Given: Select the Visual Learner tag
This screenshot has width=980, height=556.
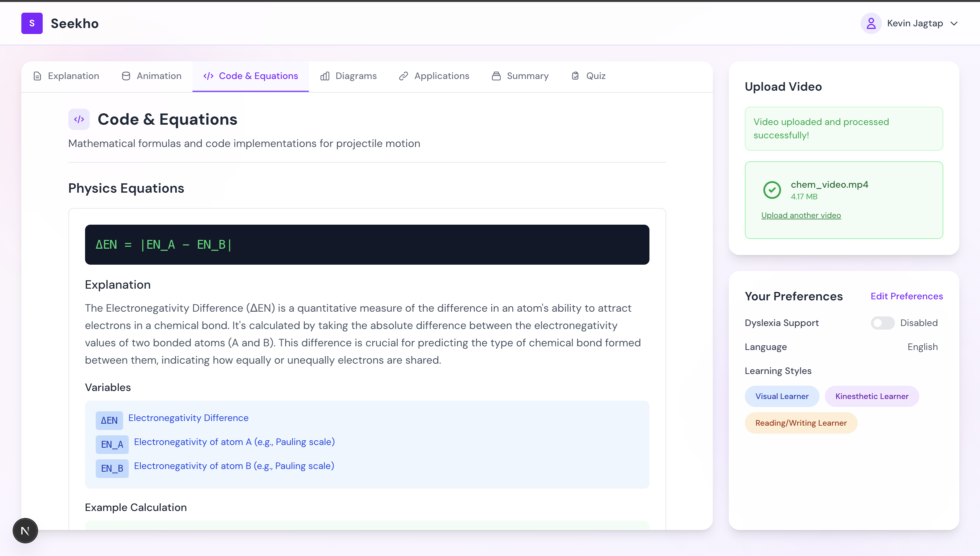Looking at the screenshot, I should click(782, 396).
